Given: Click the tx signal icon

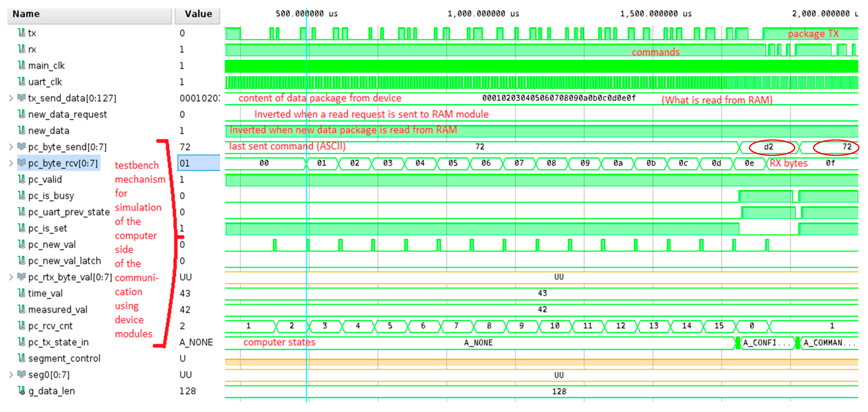Looking at the screenshot, I should click(x=22, y=33).
